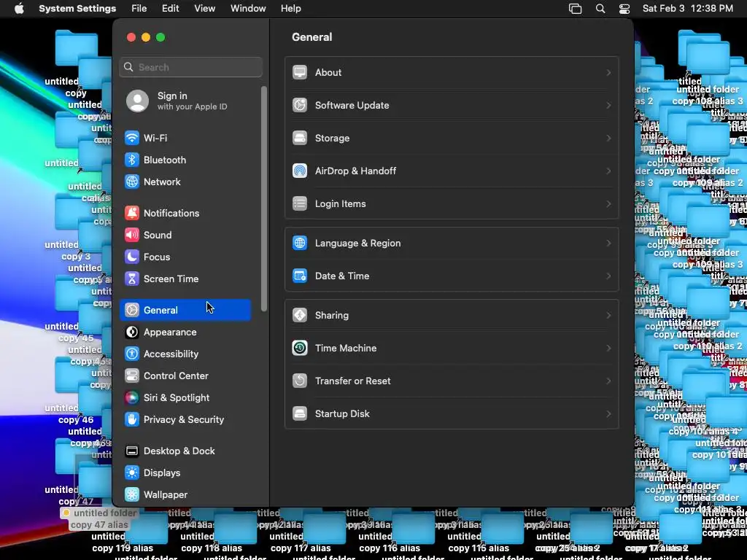This screenshot has width=747, height=560.
Task: Expand the Date & Time chevron
Action: pyautogui.click(x=608, y=276)
